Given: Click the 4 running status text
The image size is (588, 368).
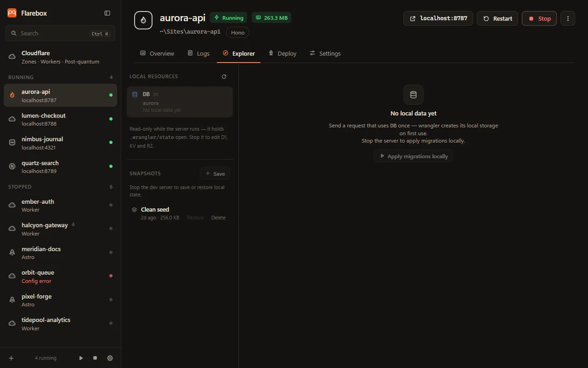Looking at the screenshot, I should click(45, 358).
